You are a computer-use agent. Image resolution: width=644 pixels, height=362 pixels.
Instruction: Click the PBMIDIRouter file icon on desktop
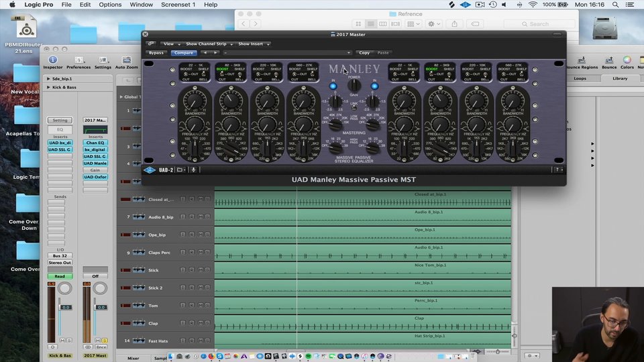point(26,27)
